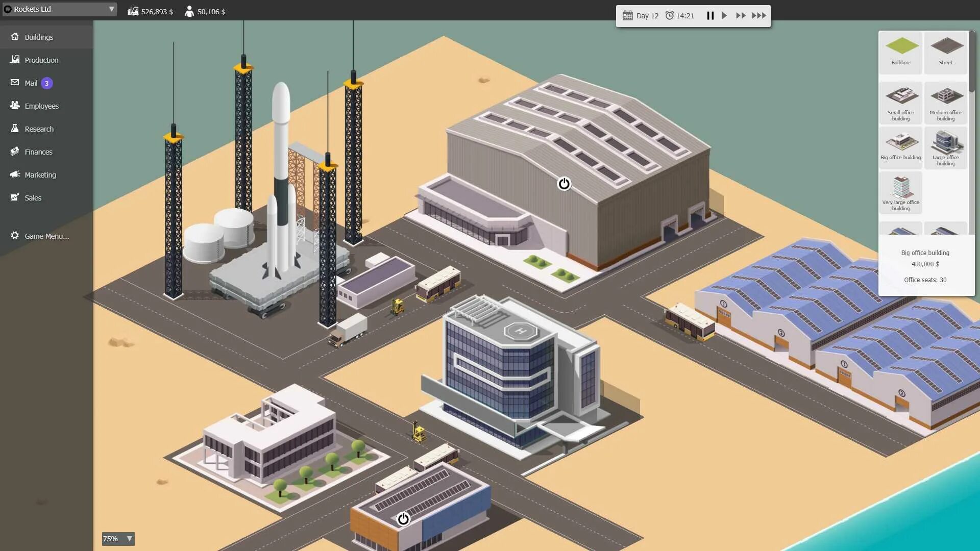Viewport: 980px width, 551px height.
Task: Toggle power on the large hangar building
Action: (x=563, y=184)
